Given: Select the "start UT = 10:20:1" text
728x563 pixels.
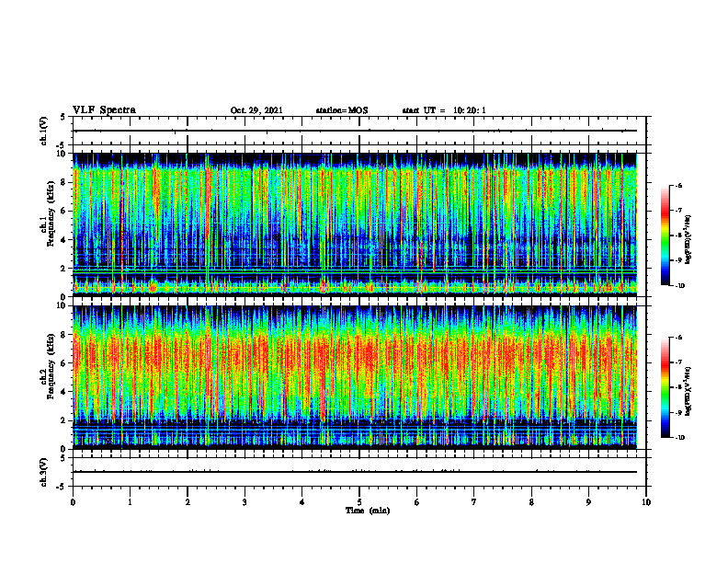Looking at the screenshot, I should pos(444,110).
